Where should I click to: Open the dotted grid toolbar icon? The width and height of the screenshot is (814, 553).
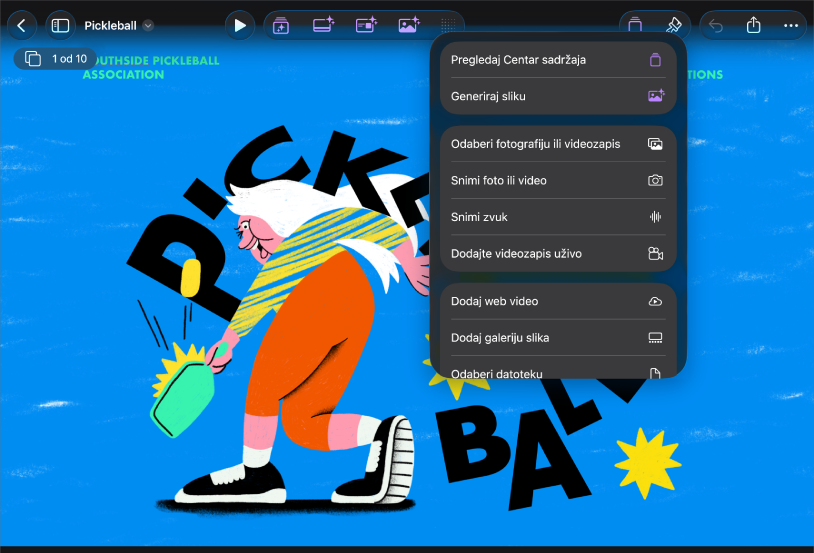point(448,25)
